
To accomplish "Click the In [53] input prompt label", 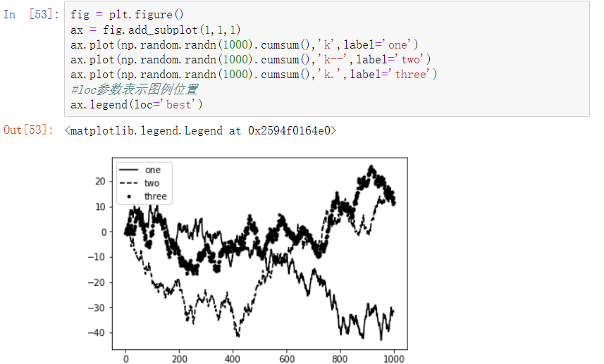I will [31, 14].
